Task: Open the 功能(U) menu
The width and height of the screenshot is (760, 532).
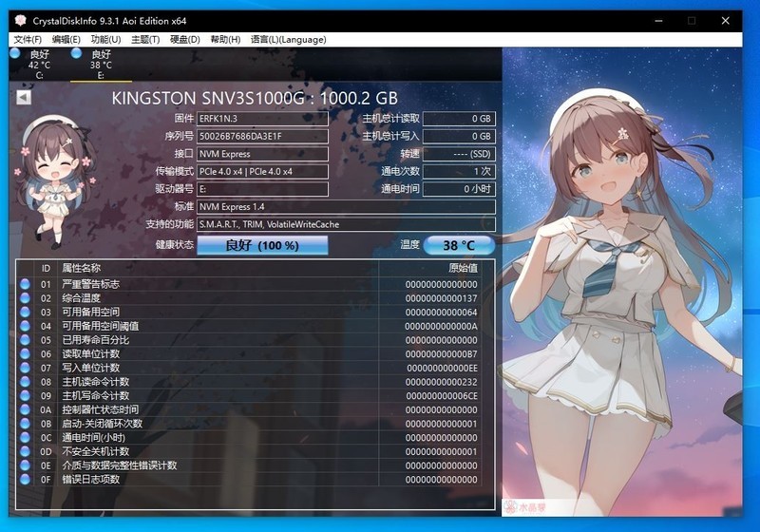Action: (105, 40)
